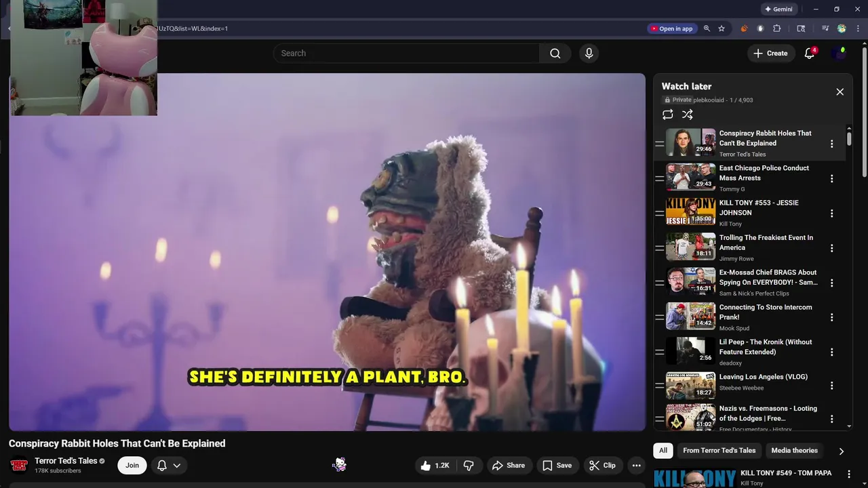The width and height of the screenshot is (868, 488).
Task: Dislike the video
Action: (469, 466)
